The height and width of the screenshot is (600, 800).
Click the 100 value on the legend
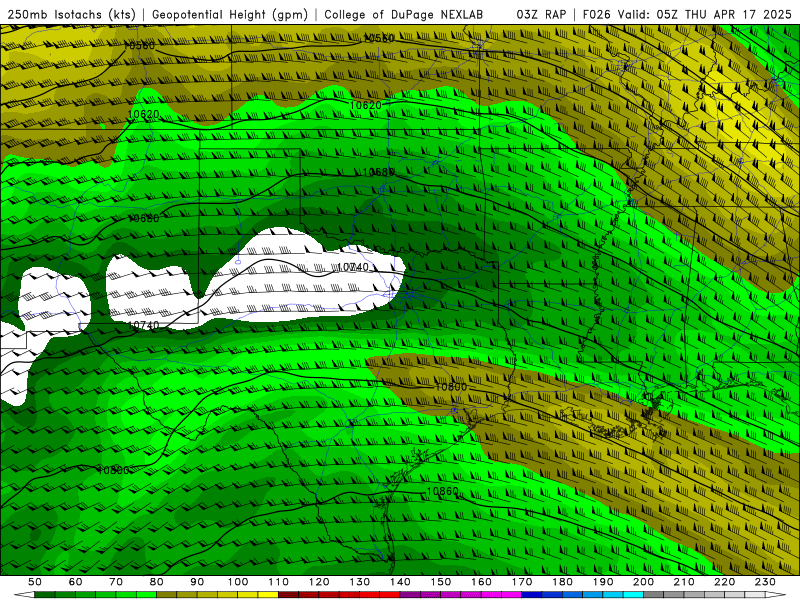click(238, 582)
